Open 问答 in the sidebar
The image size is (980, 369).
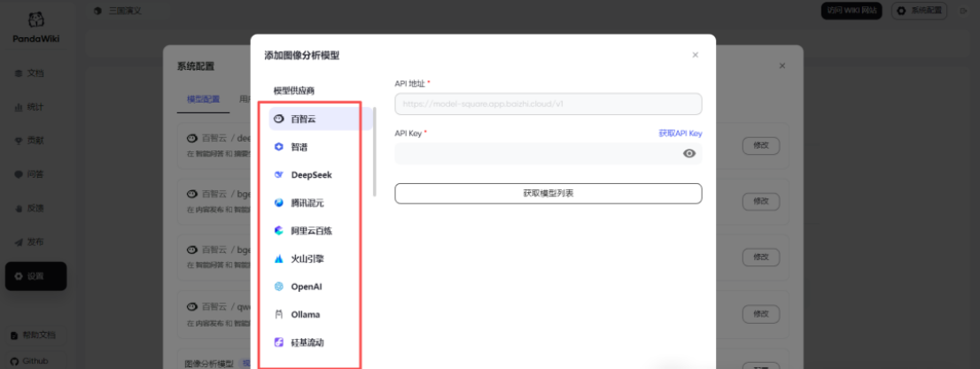point(35,175)
